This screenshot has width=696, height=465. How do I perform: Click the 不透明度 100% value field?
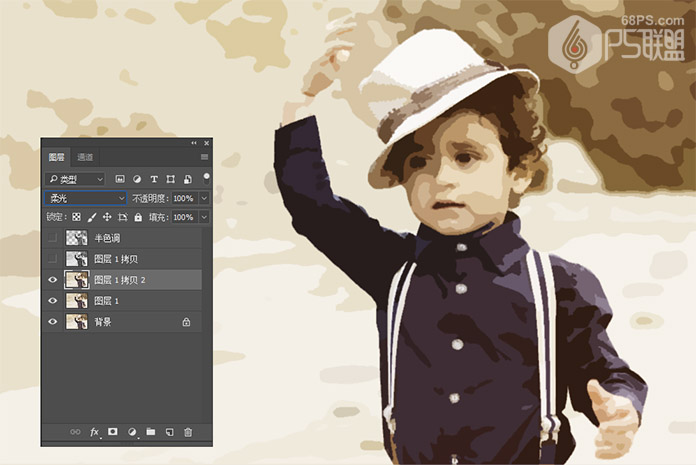coord(185,198)
